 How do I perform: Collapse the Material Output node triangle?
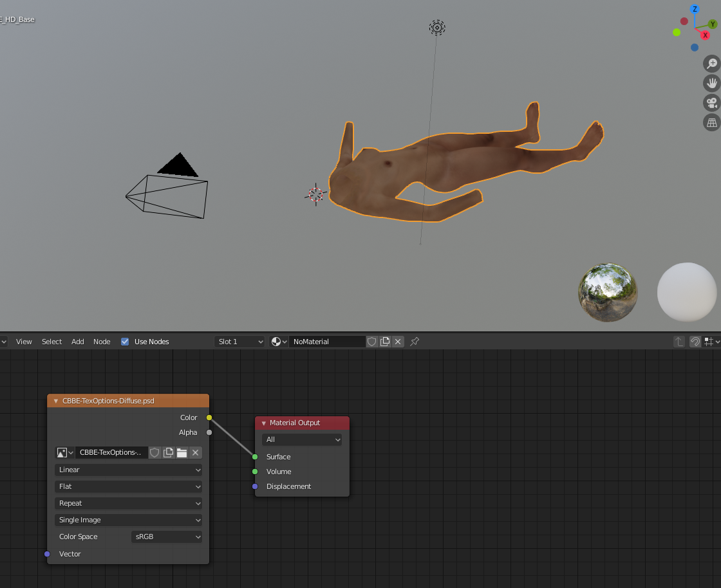(264, 423)
